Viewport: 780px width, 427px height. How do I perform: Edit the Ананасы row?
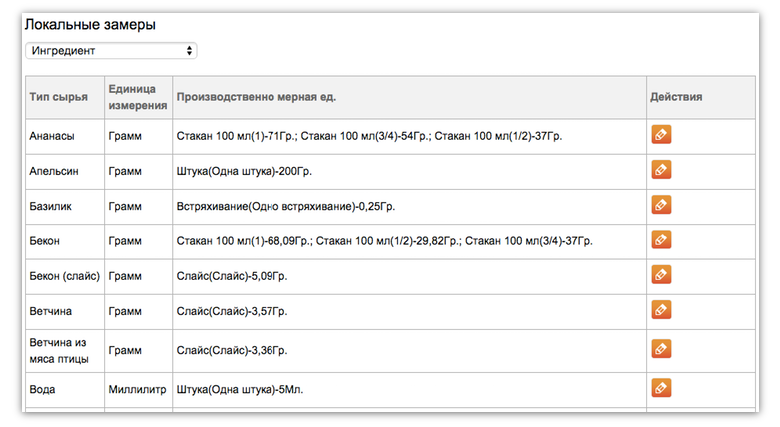click(661, 134)
